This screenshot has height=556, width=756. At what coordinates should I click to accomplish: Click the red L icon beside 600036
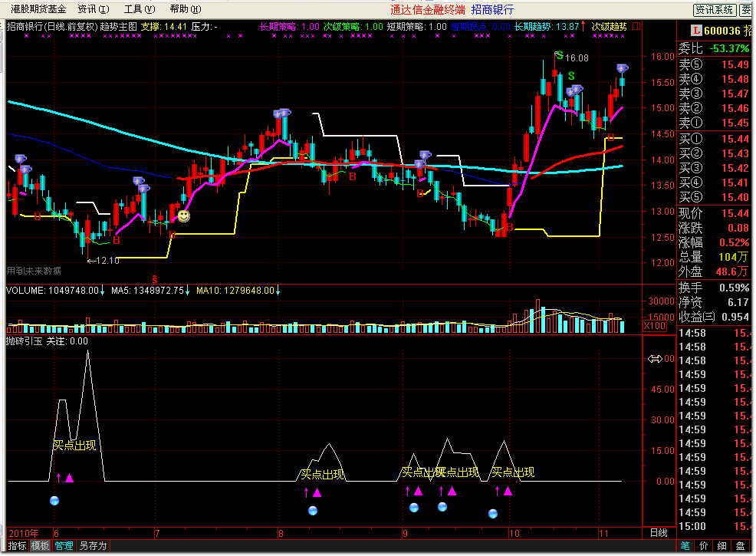tap(695, 31)
